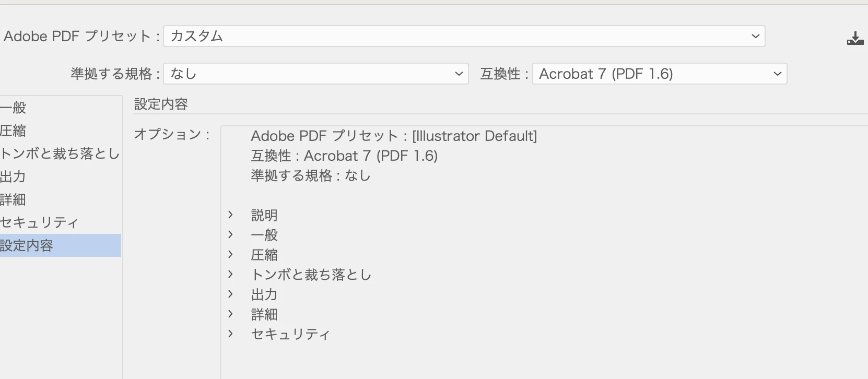Select 出力 in the left category list
The image size is (868, 379).
(61, 176)
